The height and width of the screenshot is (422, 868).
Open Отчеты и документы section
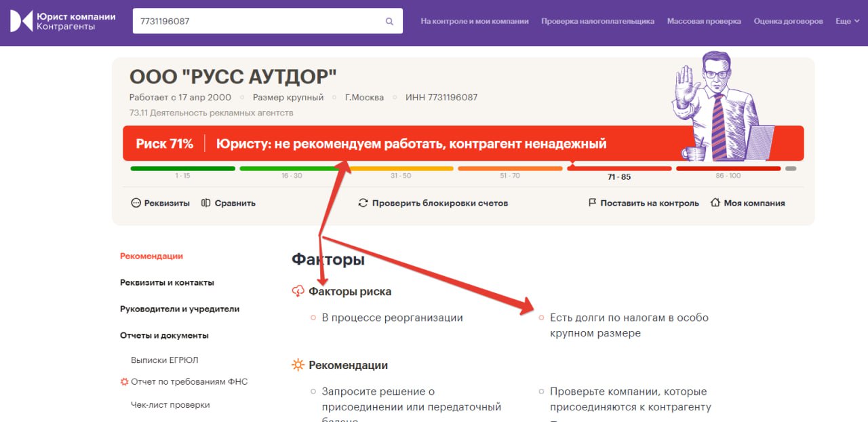164,336
